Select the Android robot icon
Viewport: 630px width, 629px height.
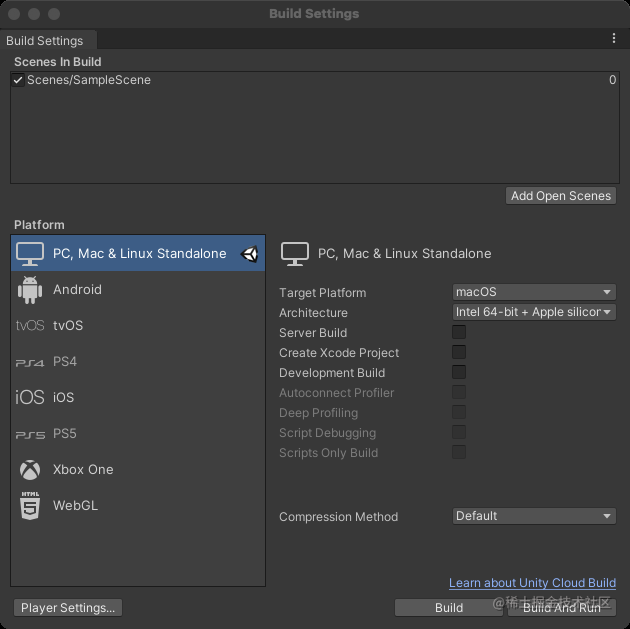30,290
